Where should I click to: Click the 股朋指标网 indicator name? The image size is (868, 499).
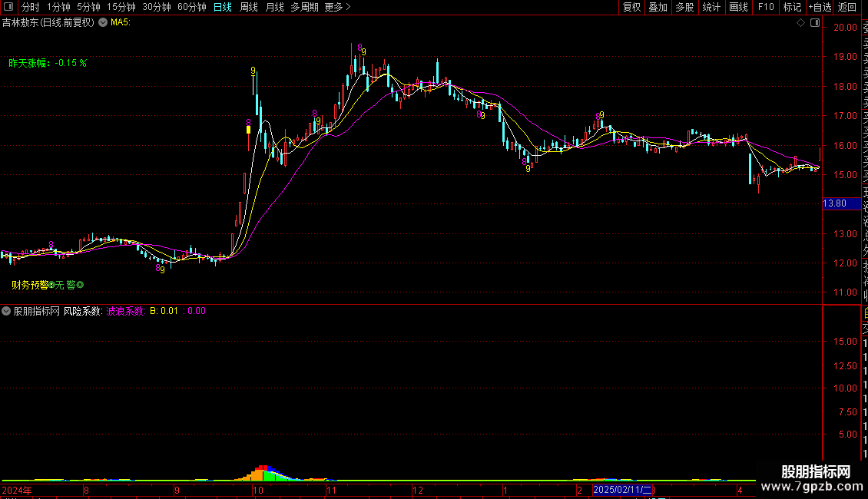37,311
